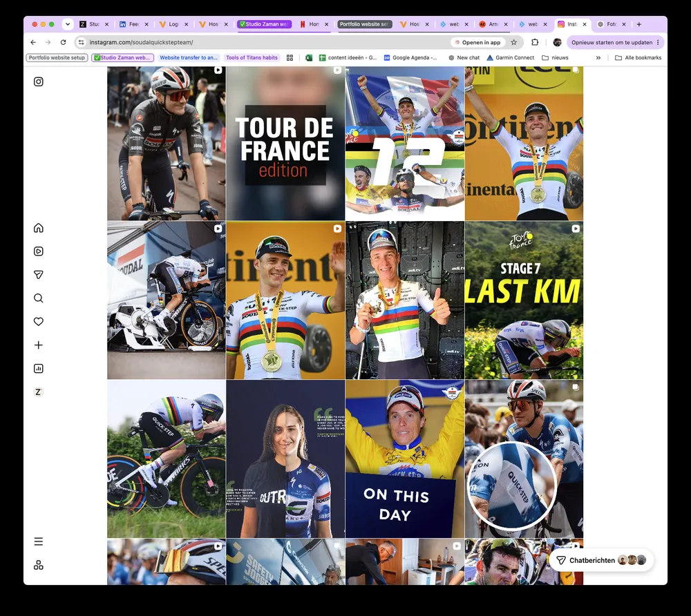Open the On This Day post
This screenshot has width=691, height=616.
tap(404, 459)
